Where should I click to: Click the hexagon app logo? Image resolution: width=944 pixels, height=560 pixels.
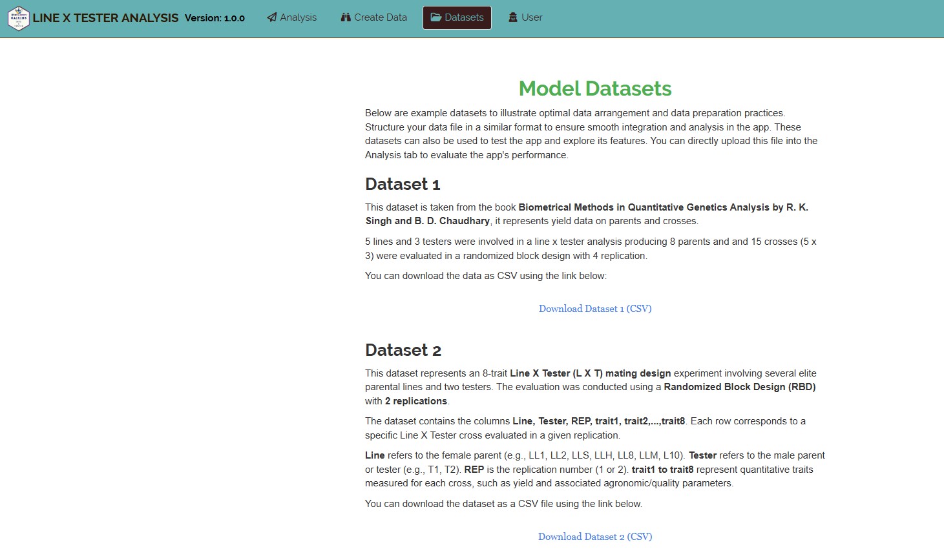(x=19, y=18)
